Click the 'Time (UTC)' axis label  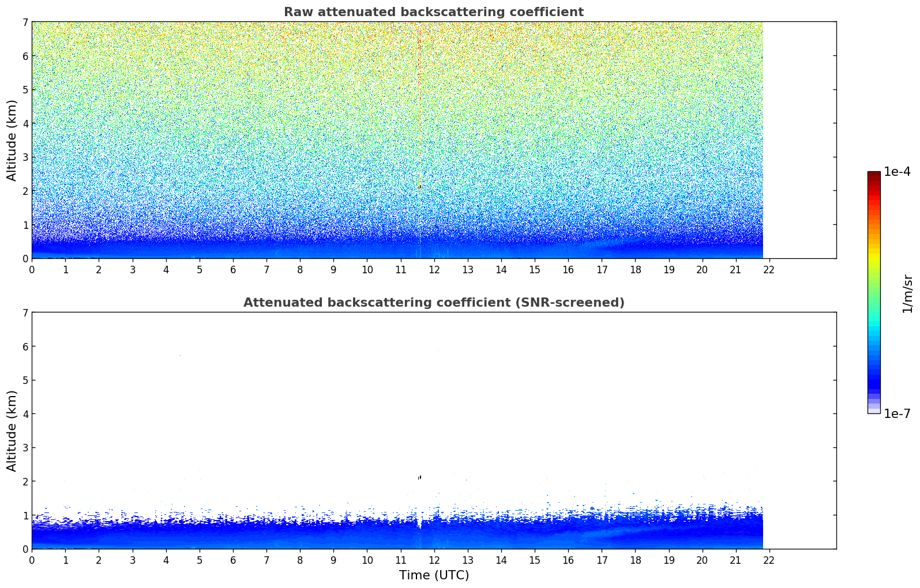tap(434, 575)
